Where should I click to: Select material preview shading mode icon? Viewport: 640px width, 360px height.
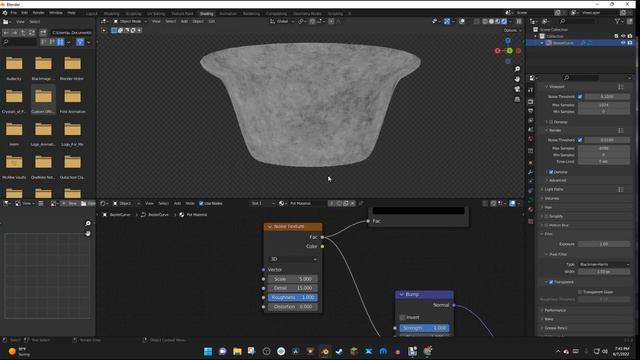(x=498, y=21)
